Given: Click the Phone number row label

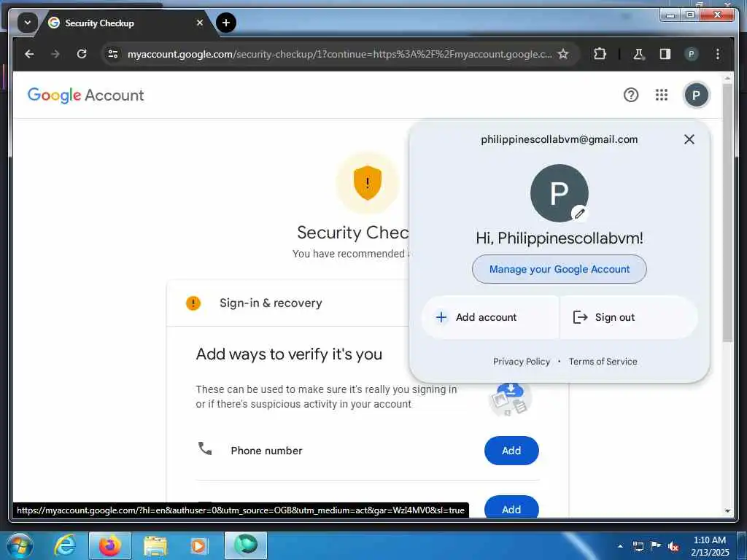Looking at the screenshot, I should [266, 451].
